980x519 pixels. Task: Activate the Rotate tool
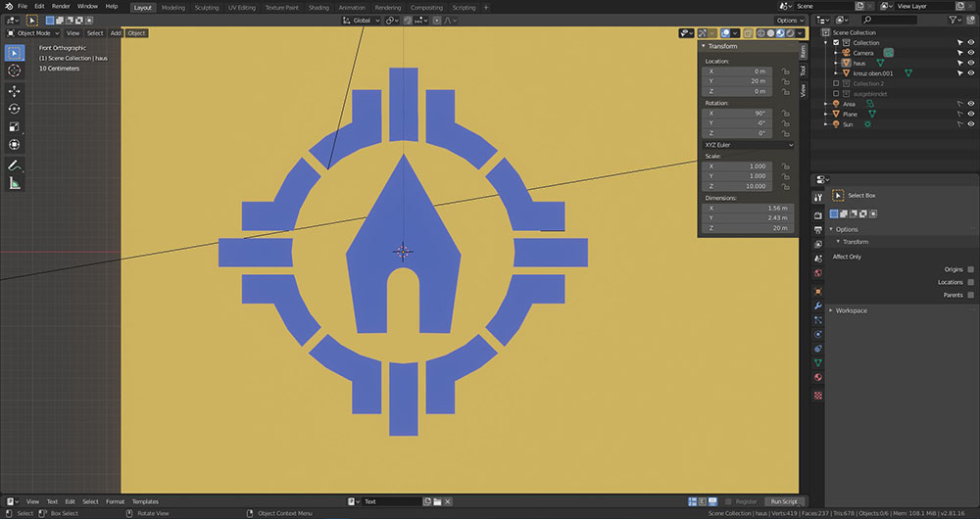pyautogui.click(x=15, y=109)
